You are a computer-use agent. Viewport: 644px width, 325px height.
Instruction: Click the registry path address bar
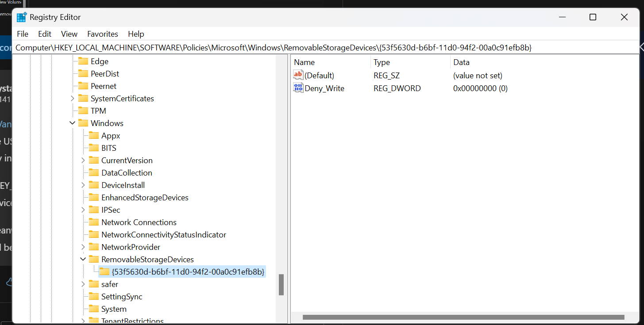[x=325, y=47]
